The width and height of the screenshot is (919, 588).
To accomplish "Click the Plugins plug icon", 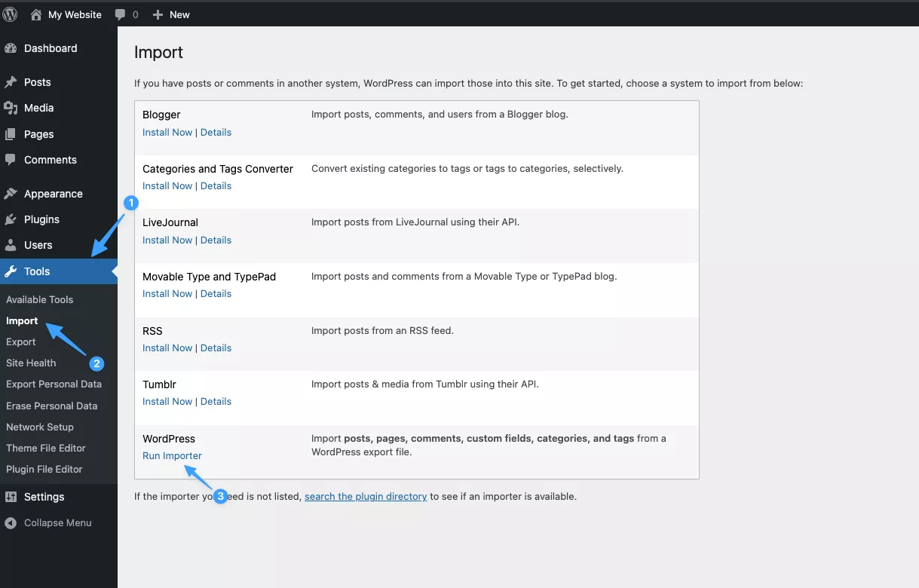I will (11, 219).
